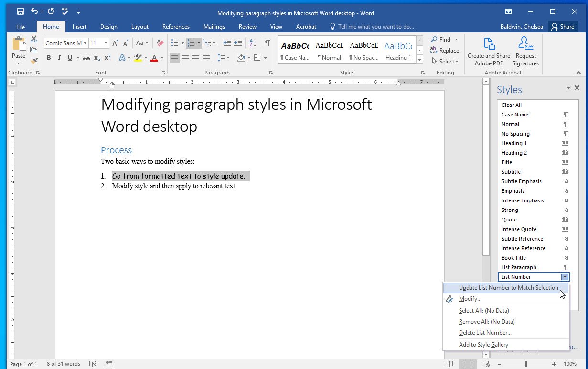This screenshot has width=588, height=369.
Task: Apply superscript formatting
Action: coord(107,58)
